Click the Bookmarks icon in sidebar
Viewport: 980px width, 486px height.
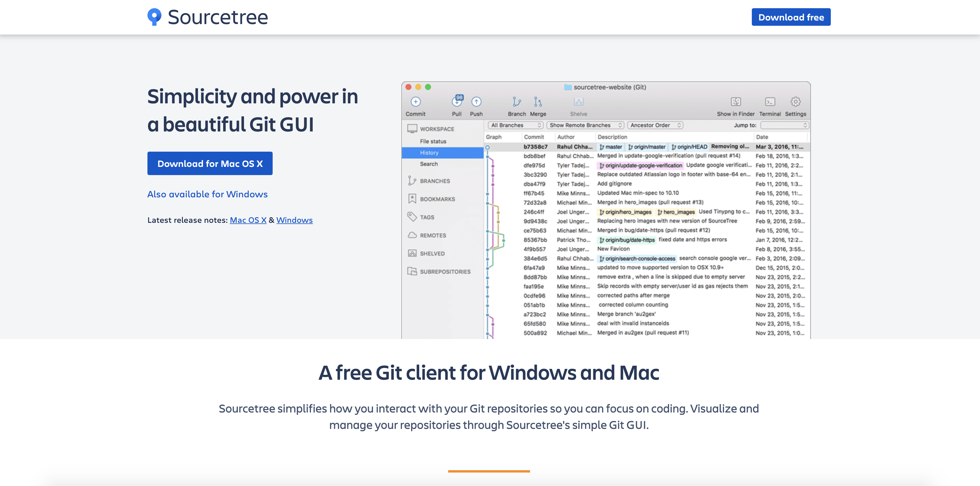click(x=412, y=198)
